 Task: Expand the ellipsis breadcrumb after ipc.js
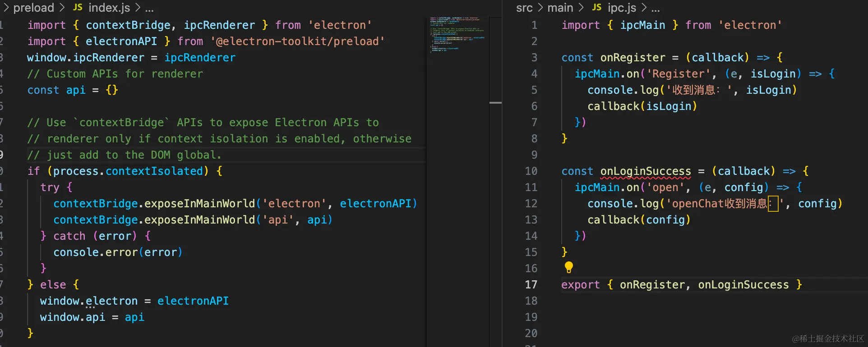(656, 9)
